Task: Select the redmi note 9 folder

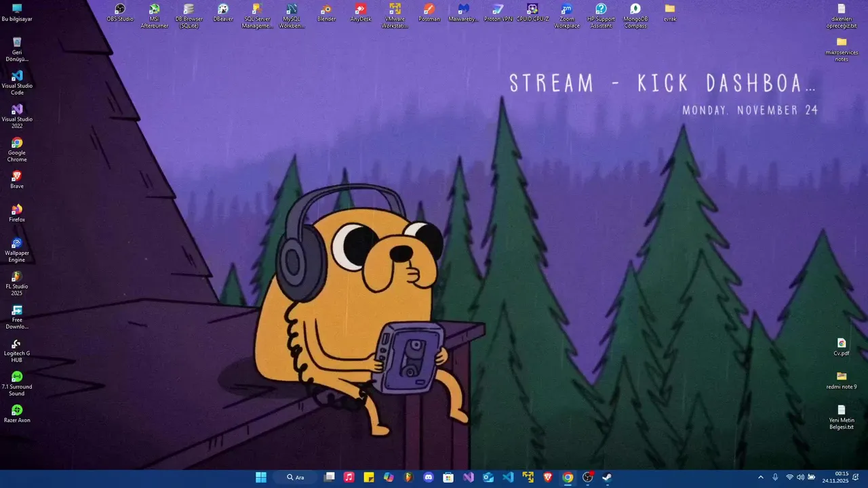Action: tap(842, 380)
